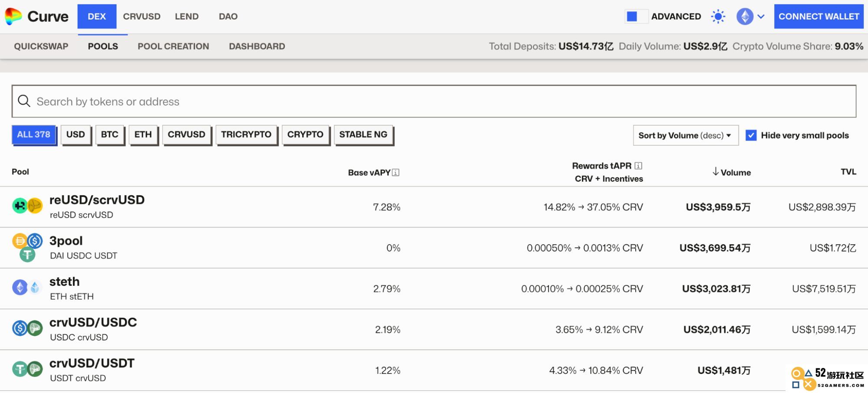Select the POOLS sub-tab

pos(103,46)
